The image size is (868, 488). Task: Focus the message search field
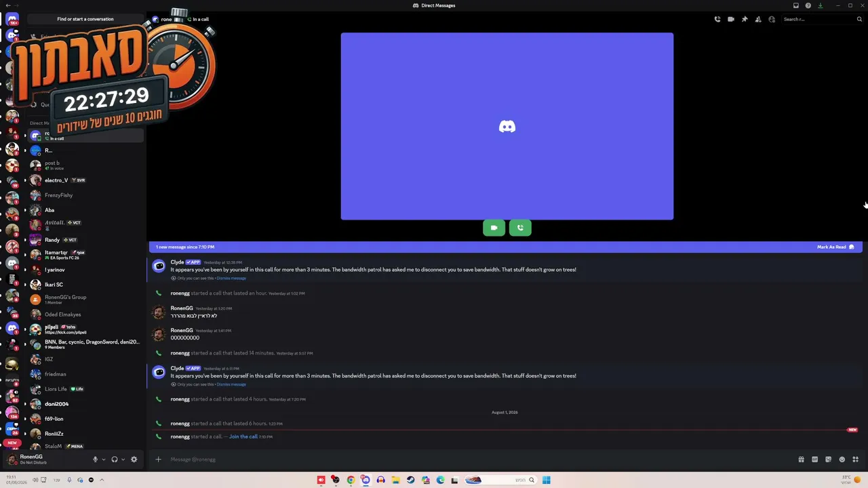[x=822, y=19]
